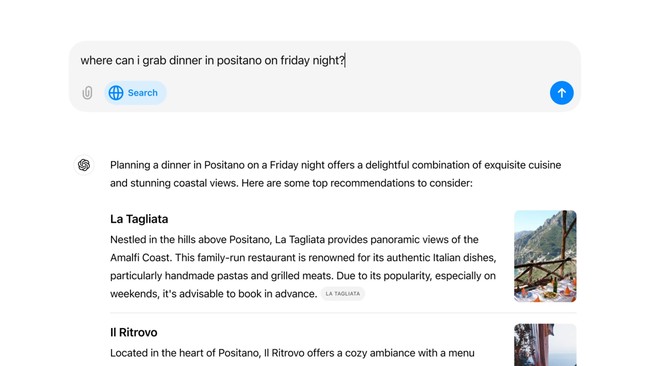The height and width of the screenshot is (366, 650).
Task: Click empty prompt box area left of send button
Action: tap(357, 93)
